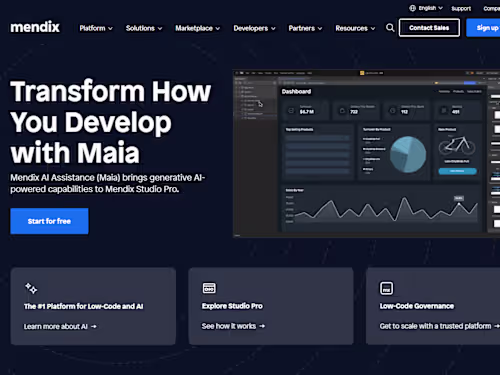Click the Contact Sales button

[x=429, y=28]
